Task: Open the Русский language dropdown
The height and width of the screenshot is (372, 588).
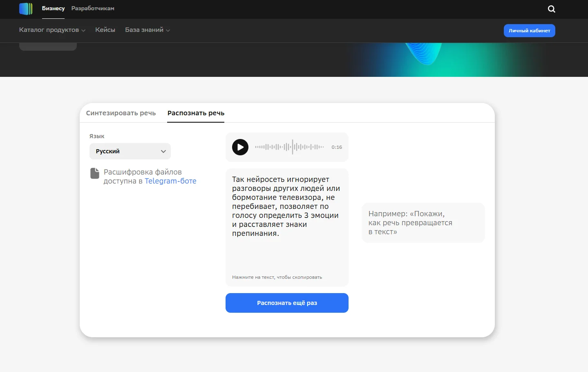Action: pos(130,151)
